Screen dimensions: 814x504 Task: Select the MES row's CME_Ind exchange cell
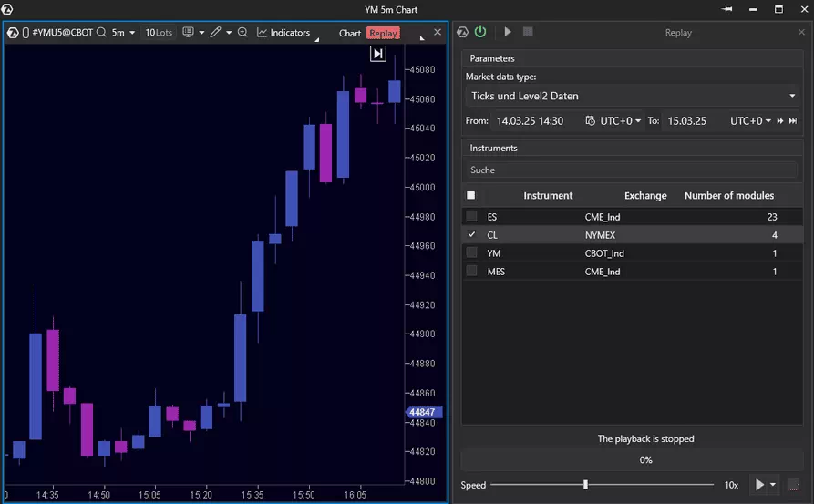[x=603, y=272]
